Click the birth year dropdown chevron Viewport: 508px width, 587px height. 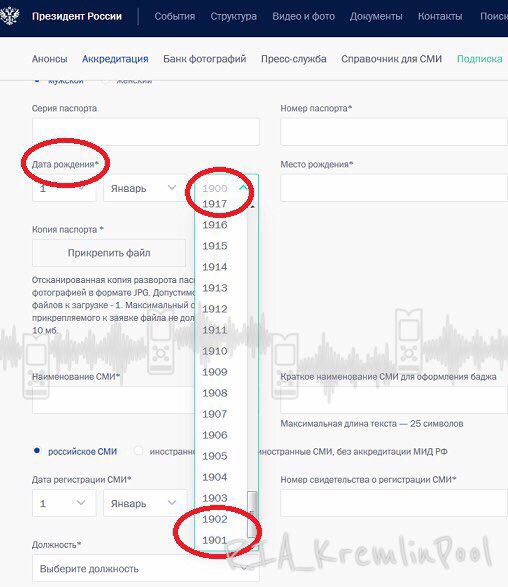point(244,187)
